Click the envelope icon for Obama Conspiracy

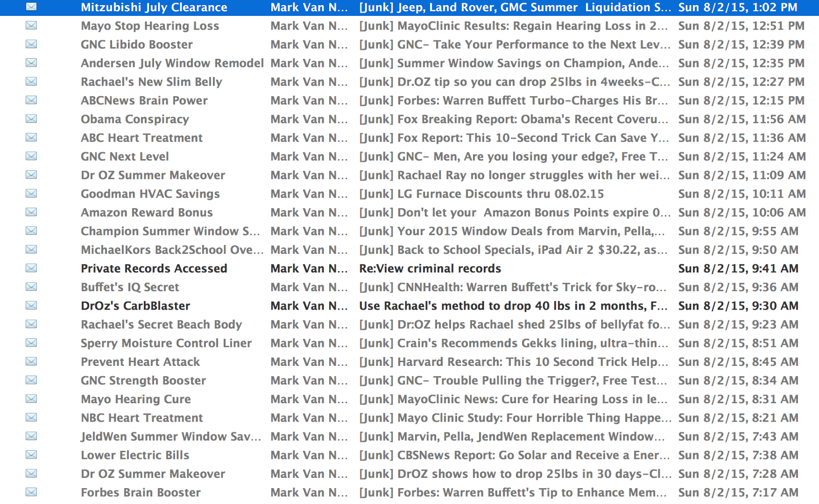(x=31, y=119)
